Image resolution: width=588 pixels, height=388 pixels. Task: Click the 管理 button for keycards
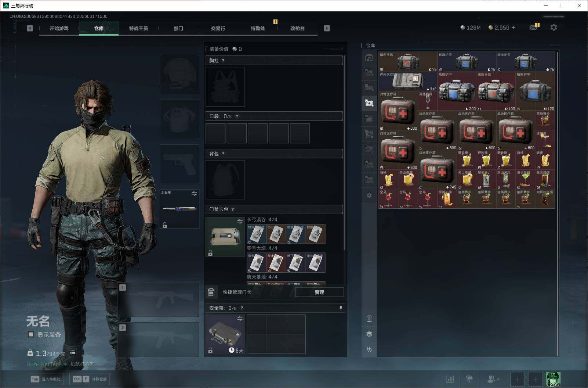pos(319,292)
